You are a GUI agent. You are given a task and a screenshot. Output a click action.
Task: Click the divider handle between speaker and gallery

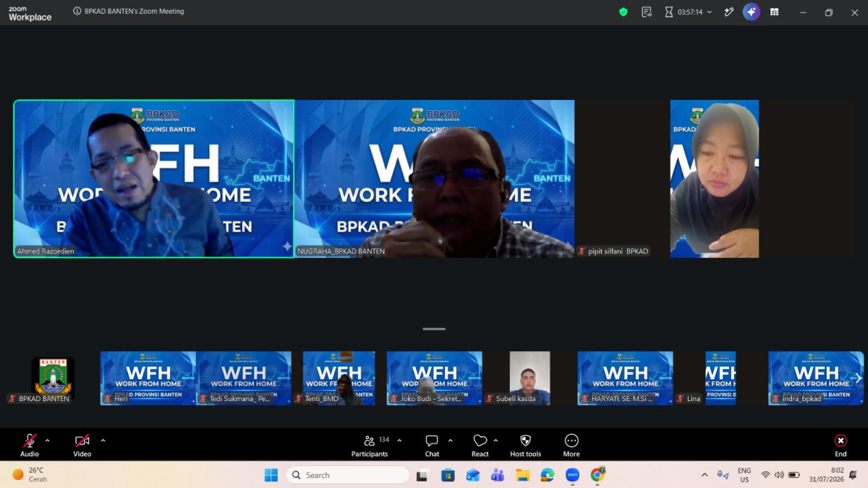434,329
